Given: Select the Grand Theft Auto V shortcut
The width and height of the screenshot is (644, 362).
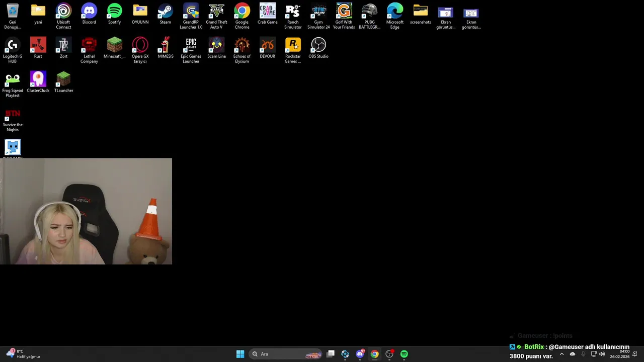Looking at the screenshot, I should point(216,16).
